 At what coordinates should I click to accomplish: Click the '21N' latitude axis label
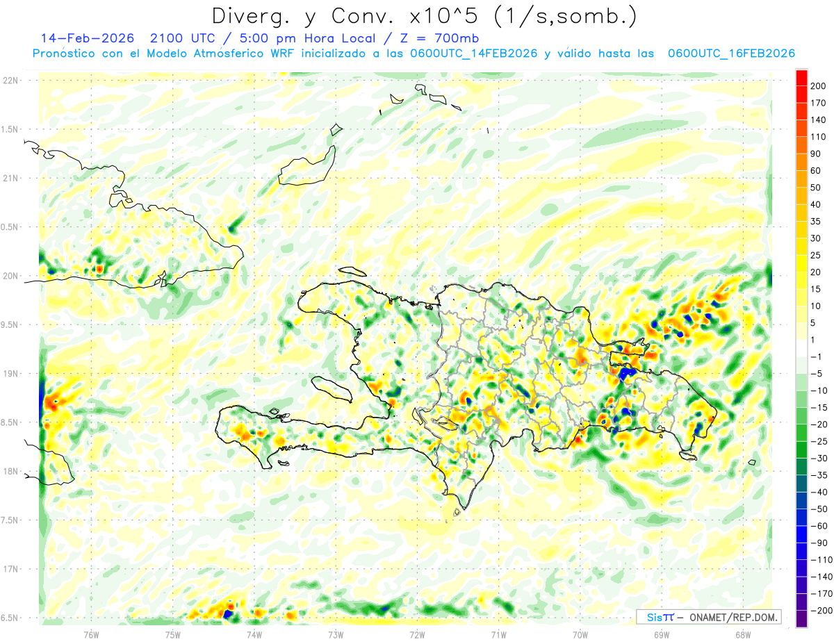coord(10,179)
